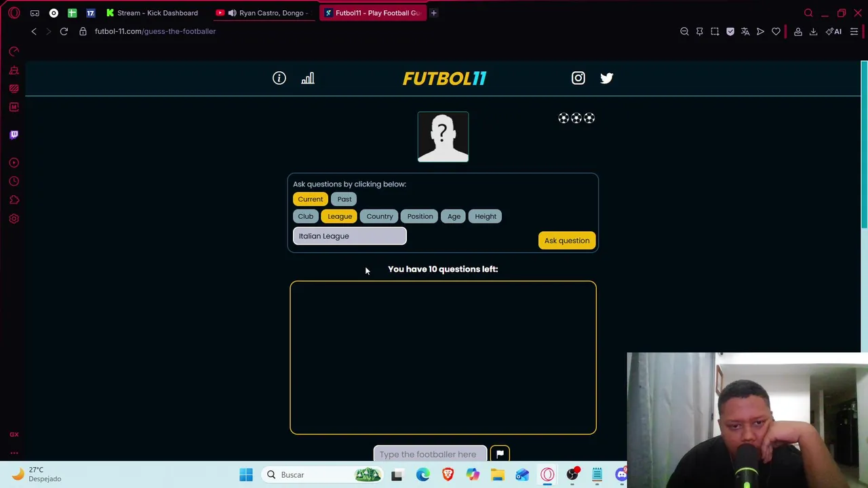Image resolution: width=868 pixels, height=488 pixels.
Task: Open the sidebar history clock icon
Action: [14, 181]
